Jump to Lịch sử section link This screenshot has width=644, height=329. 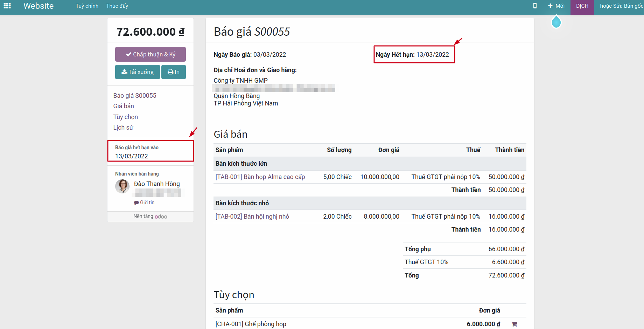[x=123, y=128]
